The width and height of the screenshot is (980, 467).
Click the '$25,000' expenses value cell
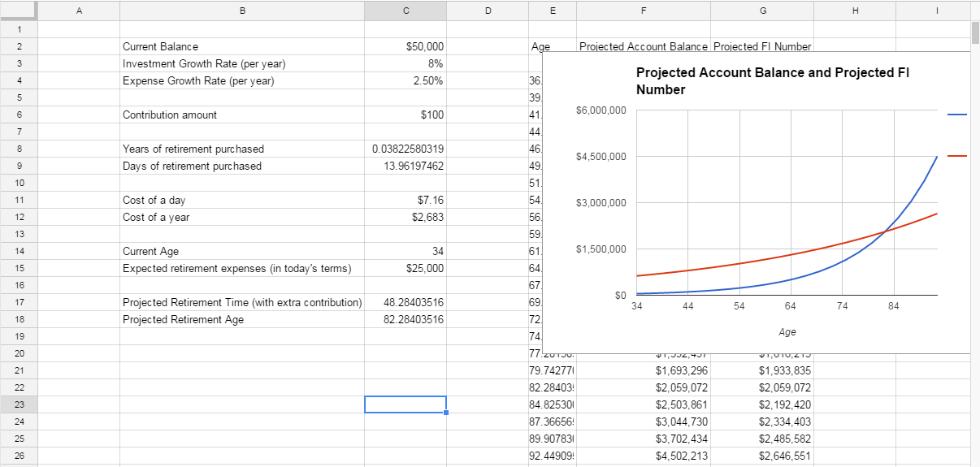tap(405, 268)
